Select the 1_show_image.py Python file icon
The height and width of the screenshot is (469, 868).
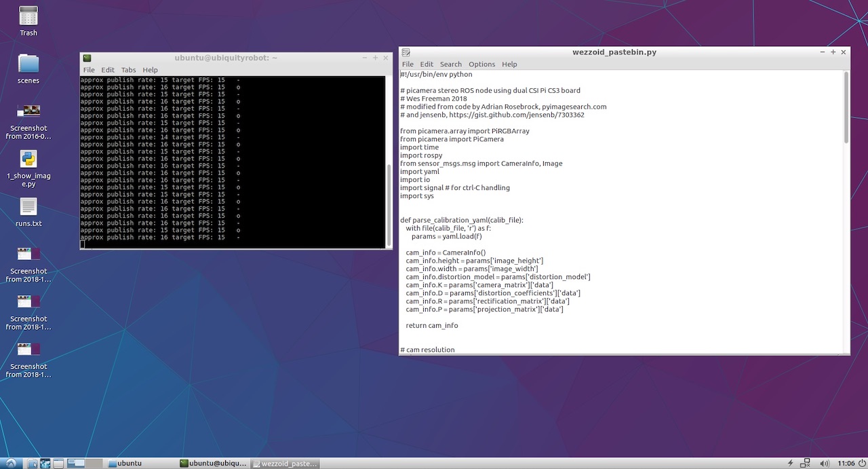28,169
